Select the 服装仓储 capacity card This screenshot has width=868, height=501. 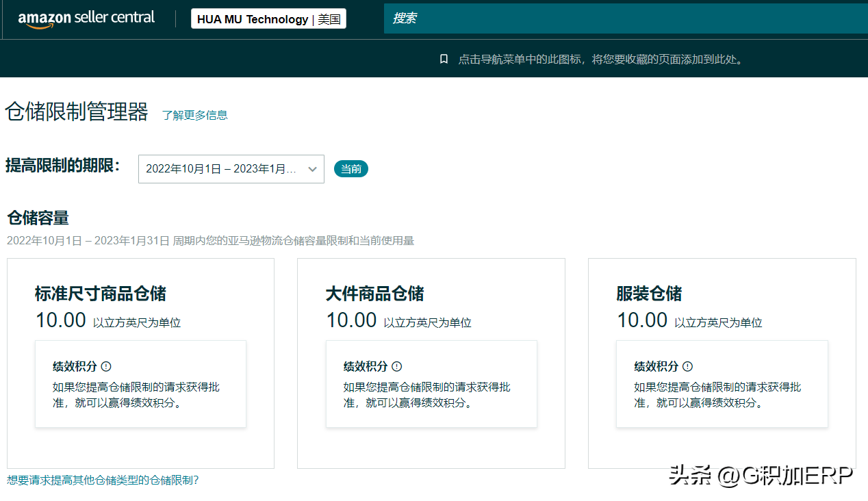point(722,363)
